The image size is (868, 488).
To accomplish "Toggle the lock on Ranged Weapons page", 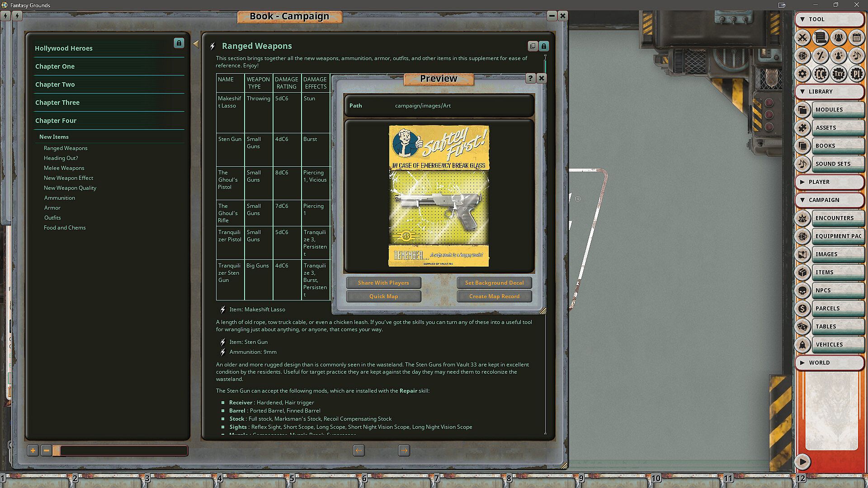I will pos(544,46).
